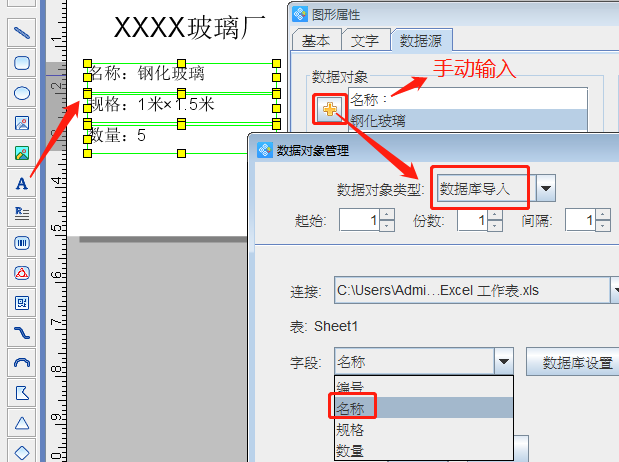Screen dimensions: 619x462
Task: Select the rich text tool R
Action: click(22, 213)
